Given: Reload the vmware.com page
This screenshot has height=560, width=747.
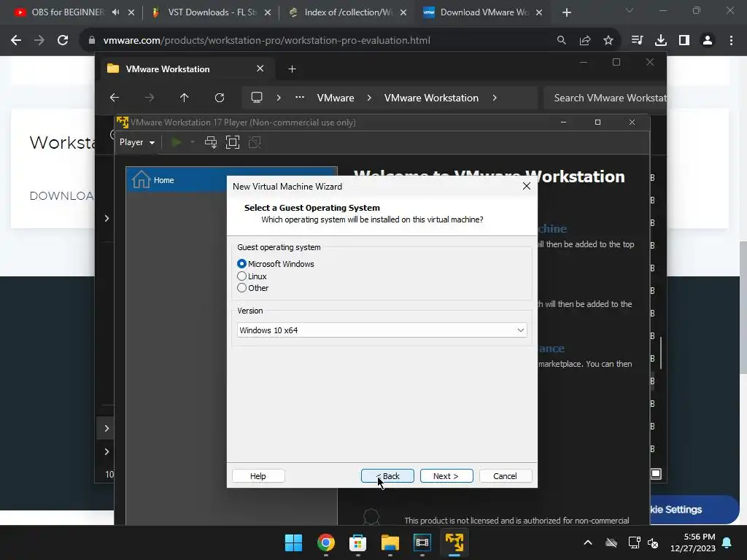Looking at the screenshot, I should (63, 41).
